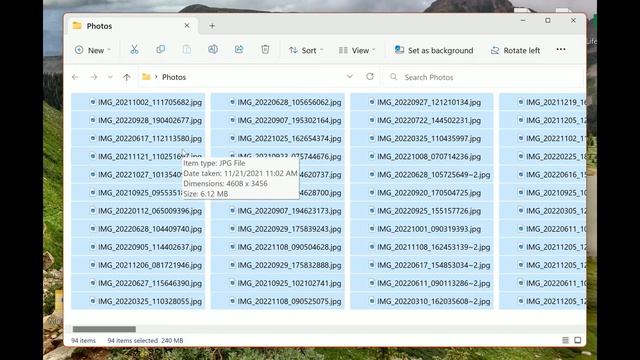
Task: Select IMG_20221008_070714236.jpg
Action: [422, 157]
